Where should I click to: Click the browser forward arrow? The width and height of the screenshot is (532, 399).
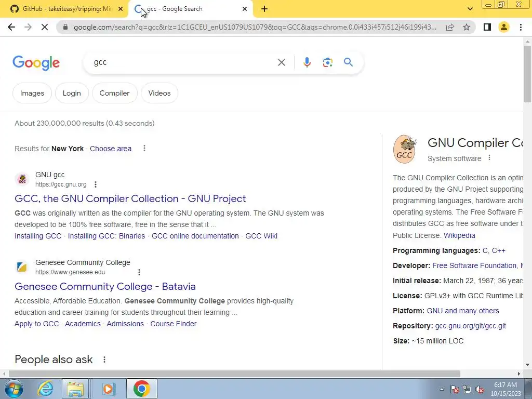[x=28, y=27]
